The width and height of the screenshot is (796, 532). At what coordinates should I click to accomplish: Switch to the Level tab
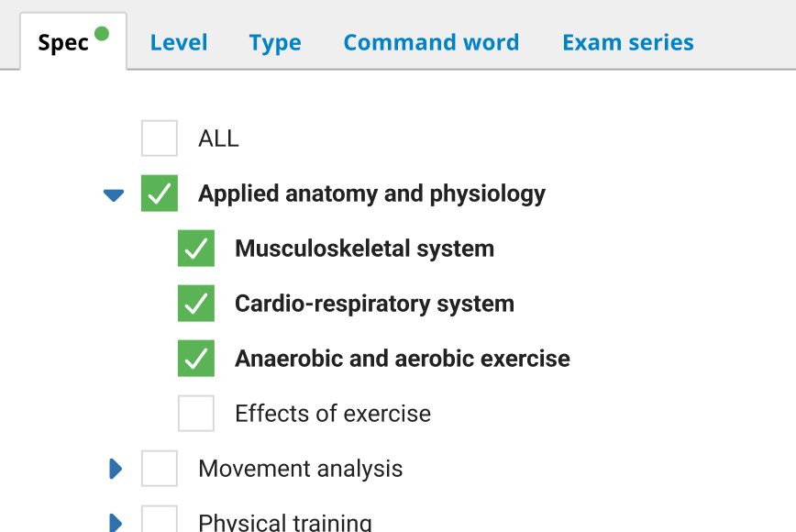click(179, 42)
